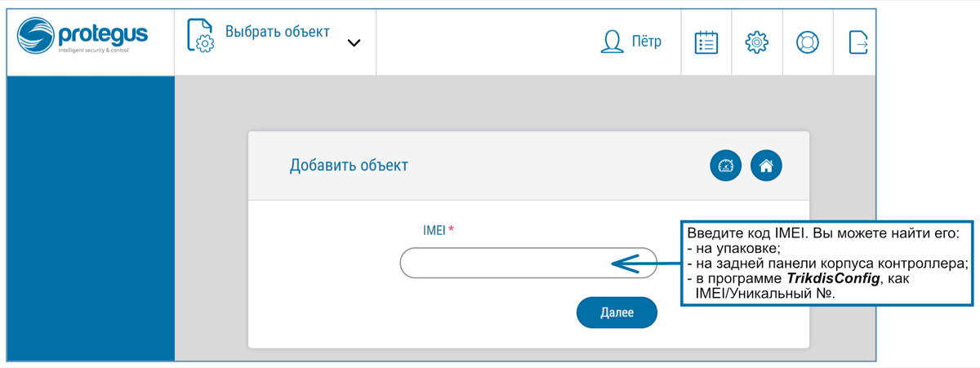Image resolution: width=980 pixels, height=368 pixels.
Task: Click the "Добавить объект" heading
Action: [x=349, y=166]
